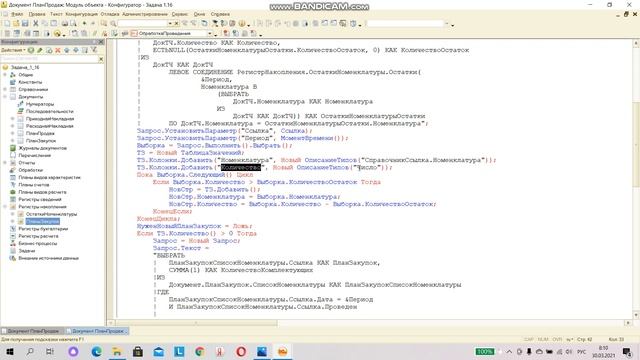Select the Внешние источники данных tree item
This screenshot has width=640, height=360.
click(48, 258)
